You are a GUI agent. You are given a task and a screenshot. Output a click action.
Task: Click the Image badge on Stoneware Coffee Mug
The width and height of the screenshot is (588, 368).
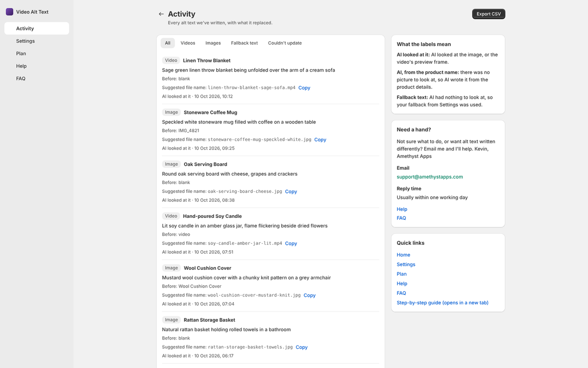pos(171,112)
